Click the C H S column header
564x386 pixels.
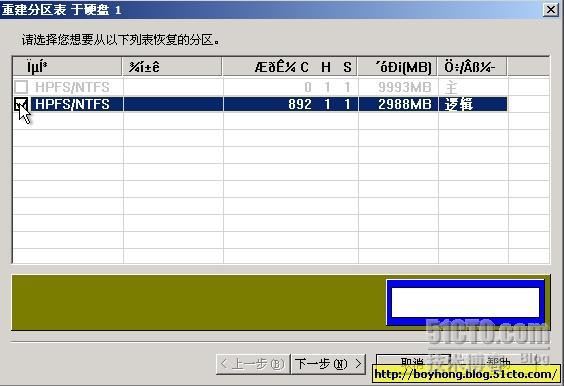tap(290, 67)
